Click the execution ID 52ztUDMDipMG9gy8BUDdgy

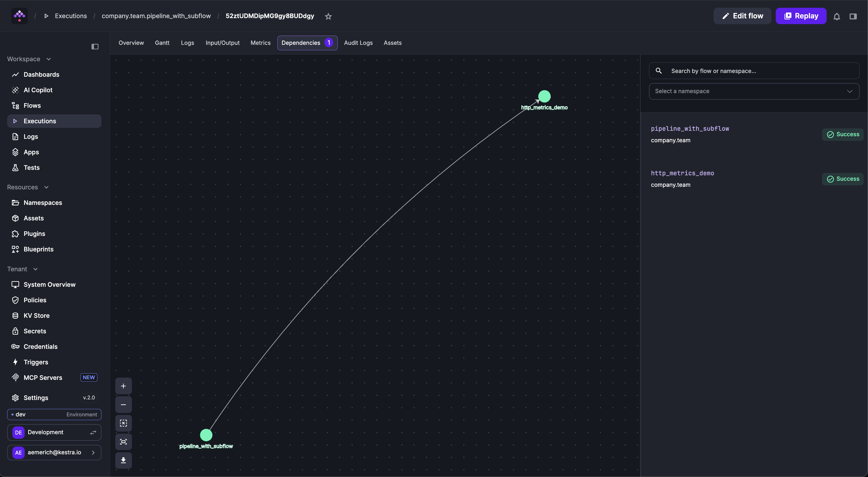(x=270, y=16)
